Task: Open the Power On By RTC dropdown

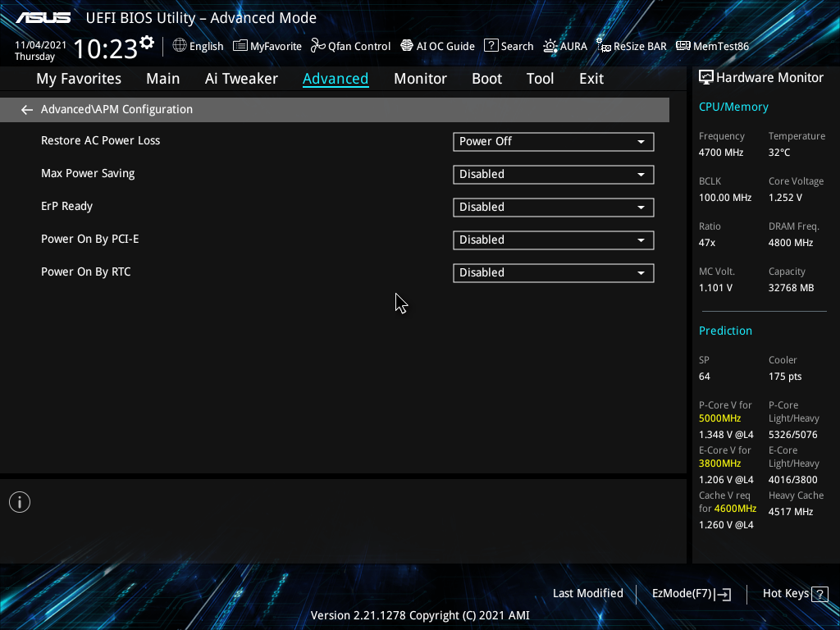Action: coord(554,272)
